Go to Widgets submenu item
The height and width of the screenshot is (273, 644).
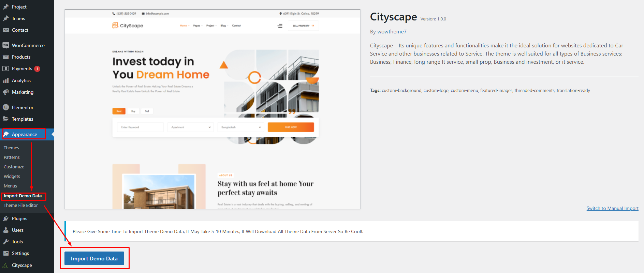(12, 176)
